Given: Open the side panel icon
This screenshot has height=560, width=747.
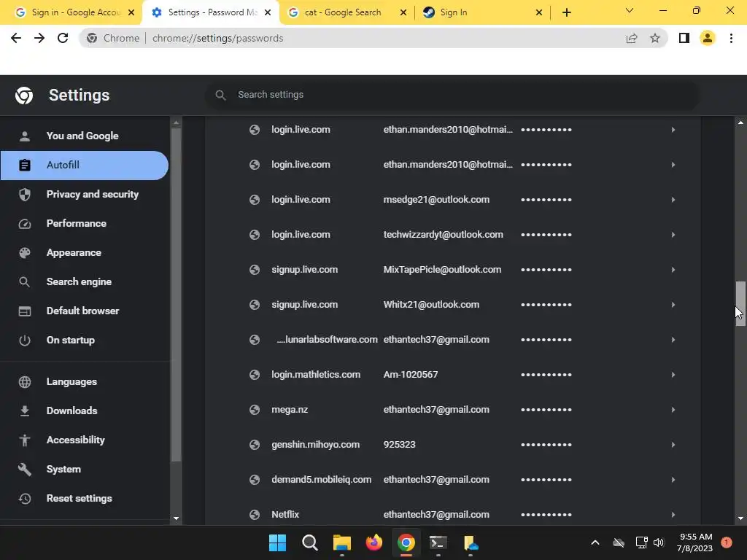Looking at the screenshot, I should [x=684, y=38].
